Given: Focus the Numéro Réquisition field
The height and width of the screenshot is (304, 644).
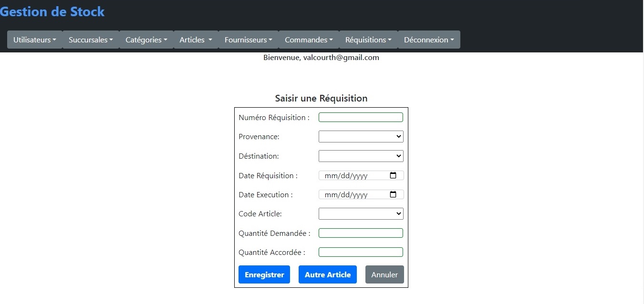Looking at the screenshot, I should click(361, 117).
